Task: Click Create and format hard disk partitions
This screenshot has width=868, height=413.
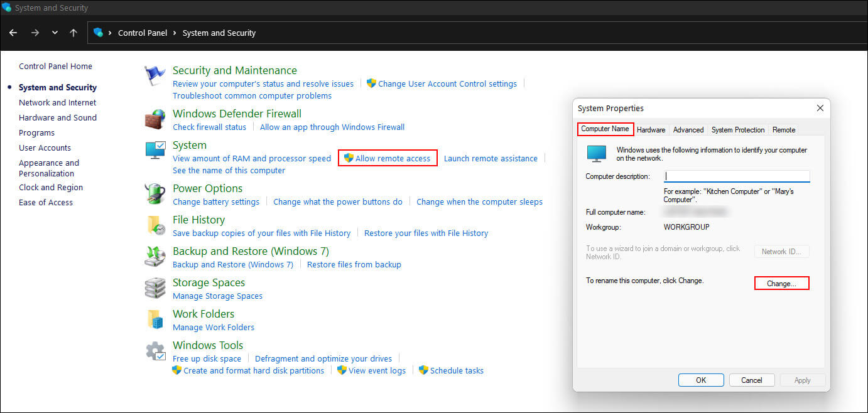Action: point(254,371)
